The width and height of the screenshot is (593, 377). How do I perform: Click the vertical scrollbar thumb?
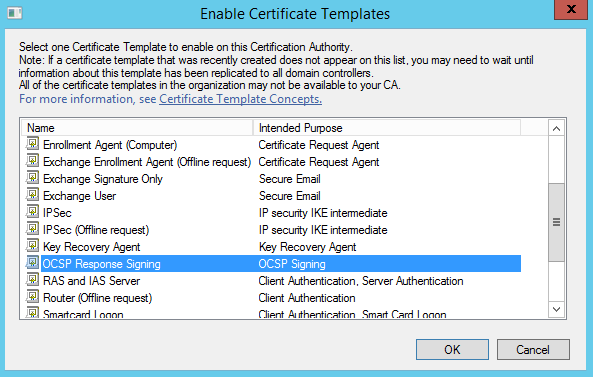pyautogui.click(x=556, y=222)
